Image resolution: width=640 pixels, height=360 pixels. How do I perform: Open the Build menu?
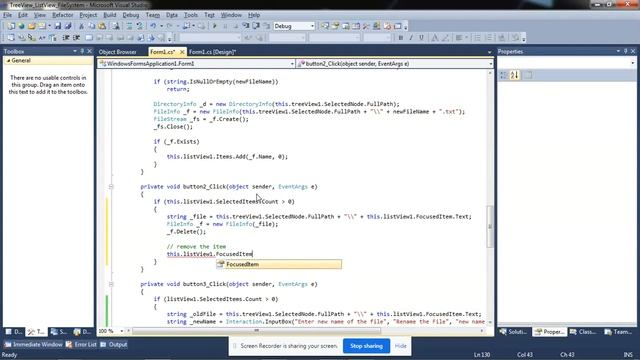pos(109,15)
